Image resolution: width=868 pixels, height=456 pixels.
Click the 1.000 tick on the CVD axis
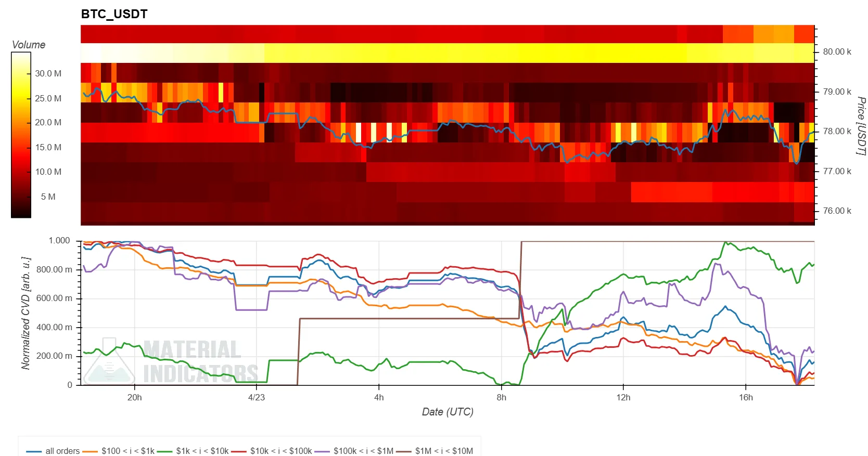coord(59,240)
